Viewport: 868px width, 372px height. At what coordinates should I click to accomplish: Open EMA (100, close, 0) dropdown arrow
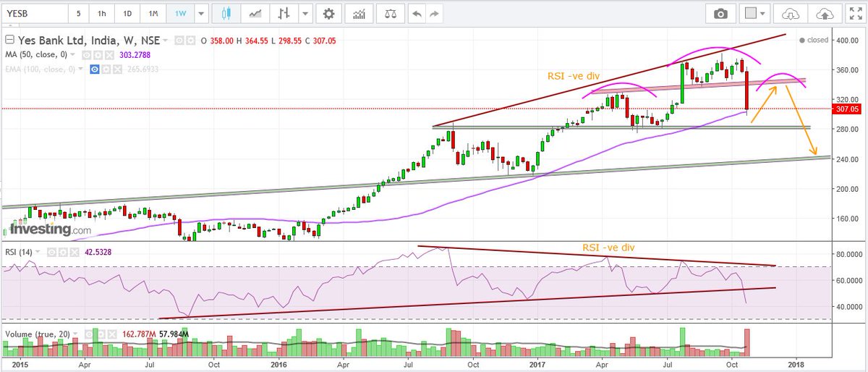point(80,69)
